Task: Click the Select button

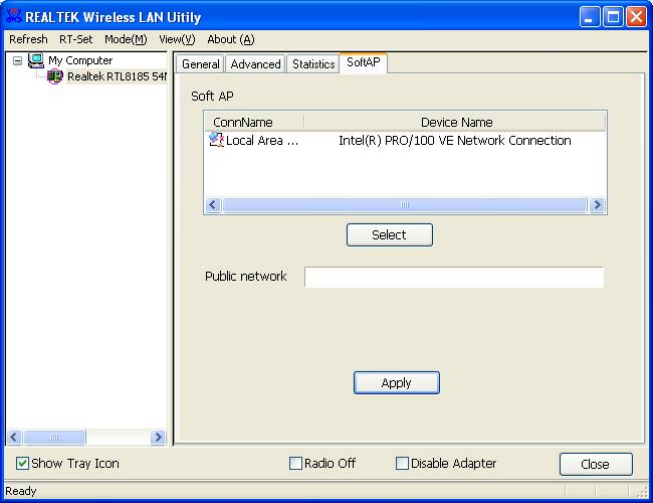Action: point(389,235)
